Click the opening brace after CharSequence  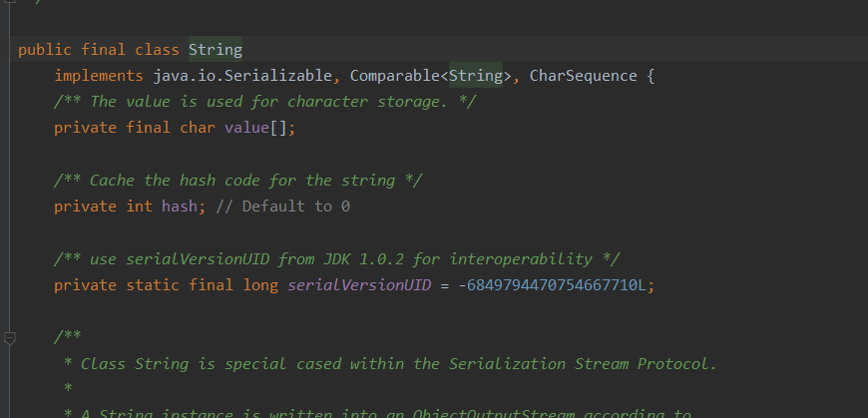tap(651, 76)
